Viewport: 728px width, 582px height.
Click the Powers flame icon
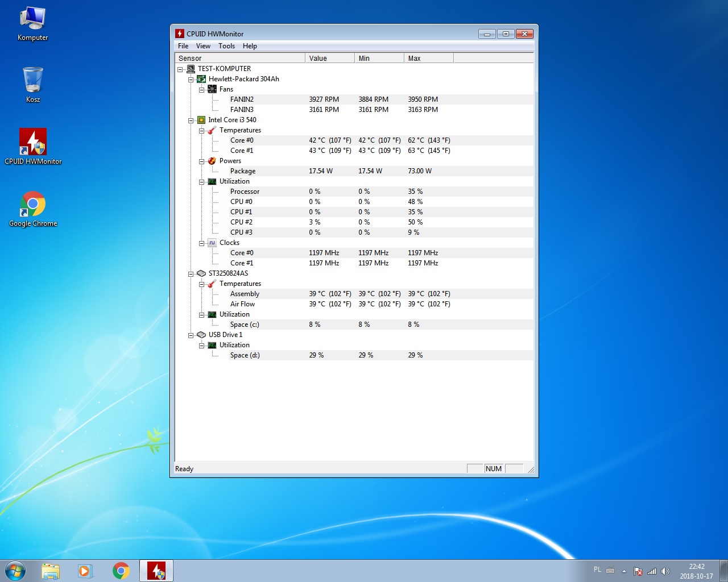point(212,161)
